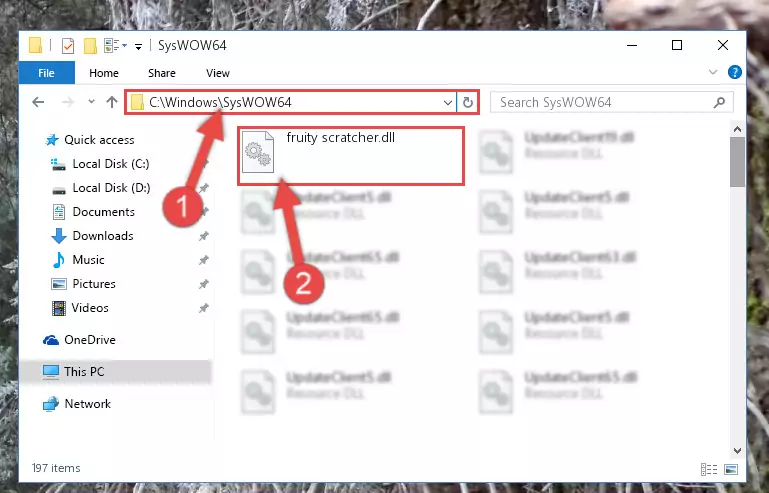Click the scroll up arrow of file list
The height and width of the screenshot is (493, 769).
(737, 130)
